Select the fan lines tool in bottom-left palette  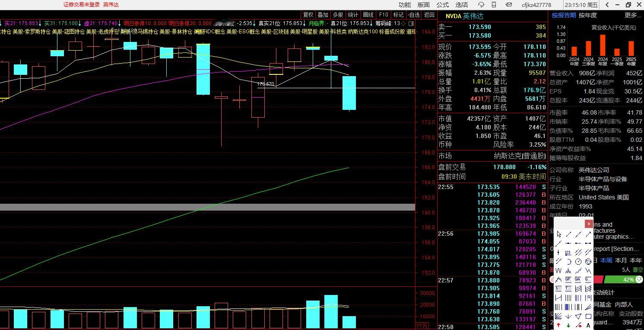click(559, 316)
